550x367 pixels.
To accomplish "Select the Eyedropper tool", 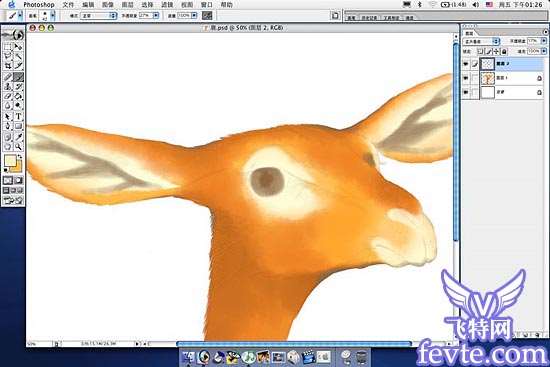I will 18,137.
